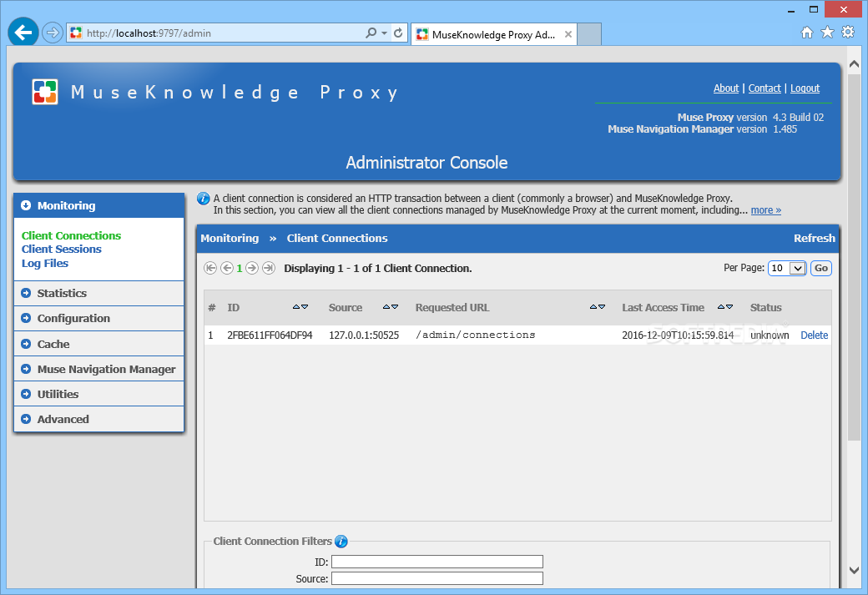The height and width of the screenshot is (595, 868).
Task: Open the Contact link
Action: click(x=765, y=88)
